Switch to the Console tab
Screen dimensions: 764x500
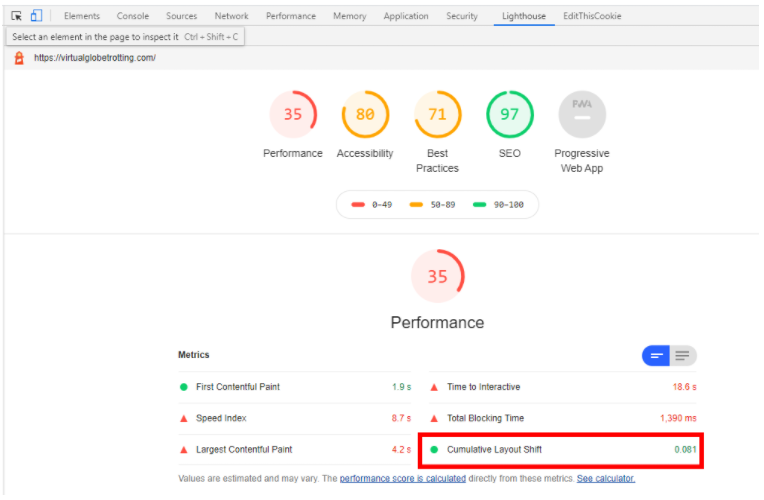[x=133, y=16]
